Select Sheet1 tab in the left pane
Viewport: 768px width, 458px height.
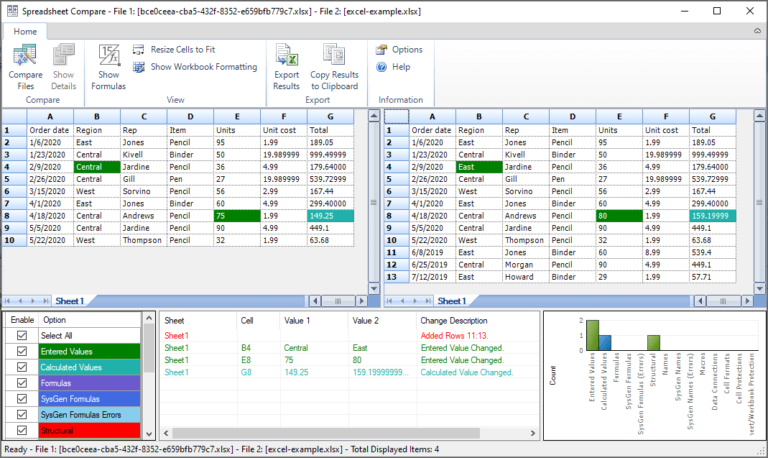[69, 300]
